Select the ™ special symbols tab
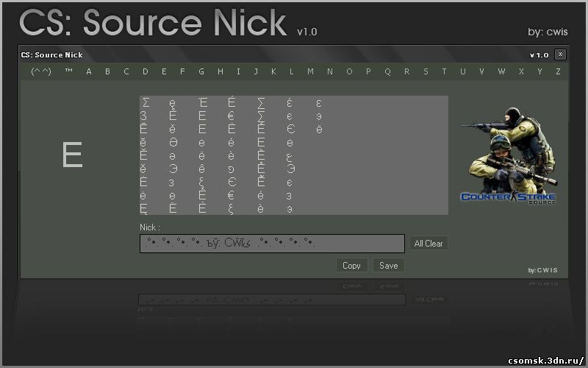The image size is (588, 368). click(68, 71)
